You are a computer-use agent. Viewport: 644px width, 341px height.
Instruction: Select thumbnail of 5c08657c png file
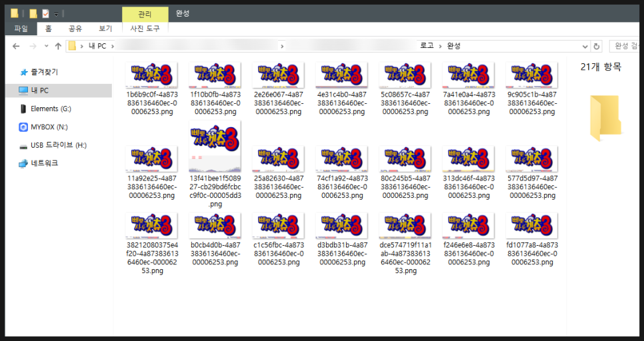405,75
